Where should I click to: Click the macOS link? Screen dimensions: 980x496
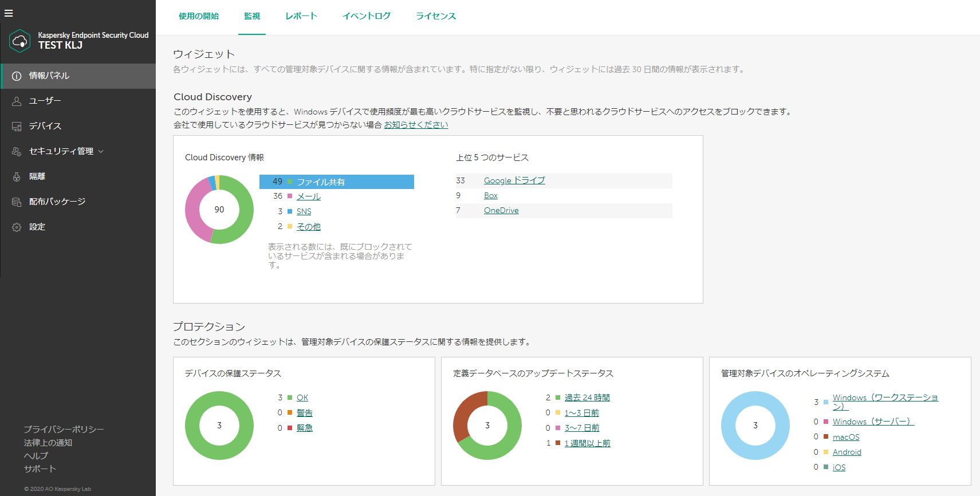click(x=846, y=437)
